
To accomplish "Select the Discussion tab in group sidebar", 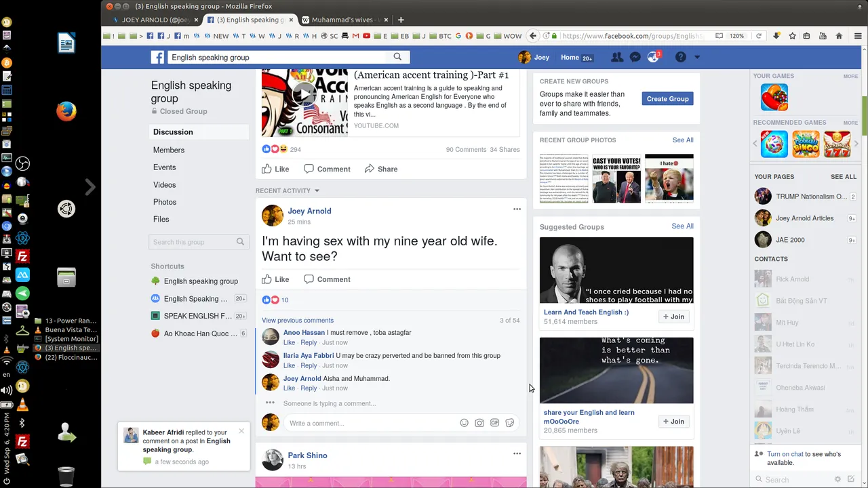I will (x=199, y=132).
